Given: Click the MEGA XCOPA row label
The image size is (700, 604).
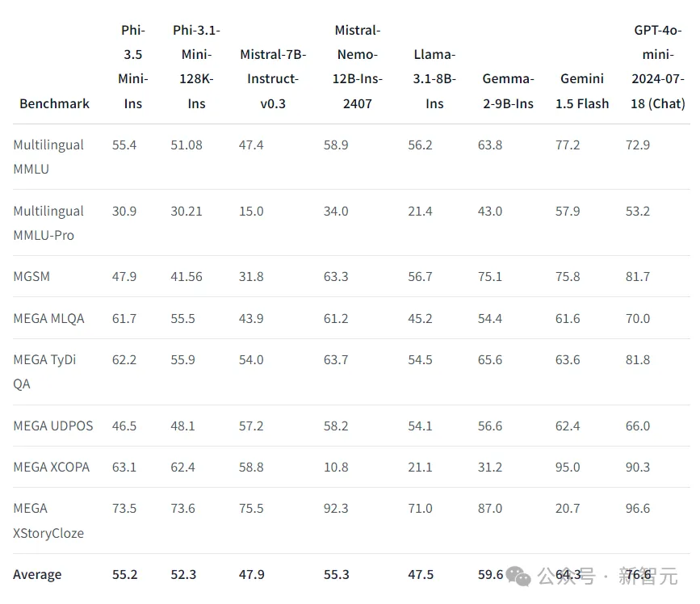Looking at the screenshot, I should (52, 467).
